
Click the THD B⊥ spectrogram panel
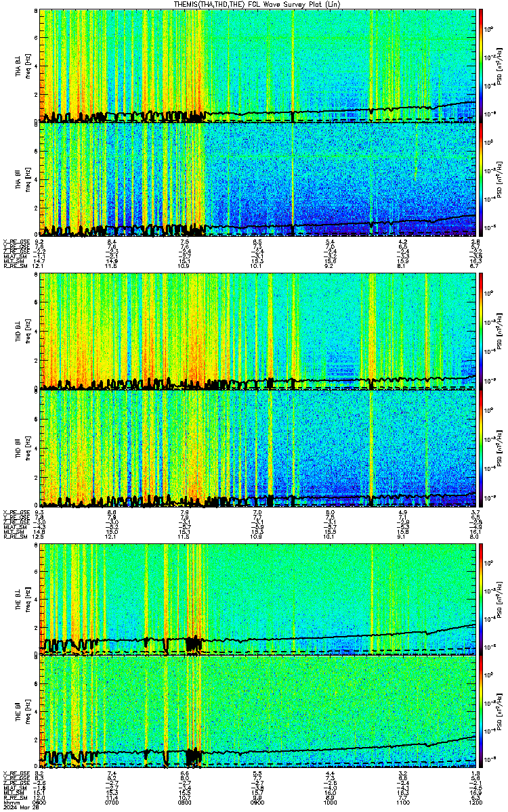tap(258, 332)
